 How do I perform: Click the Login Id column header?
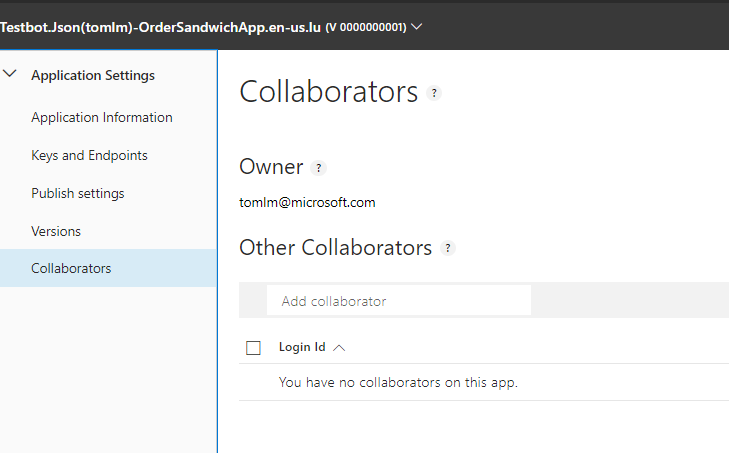coord(302,347)
